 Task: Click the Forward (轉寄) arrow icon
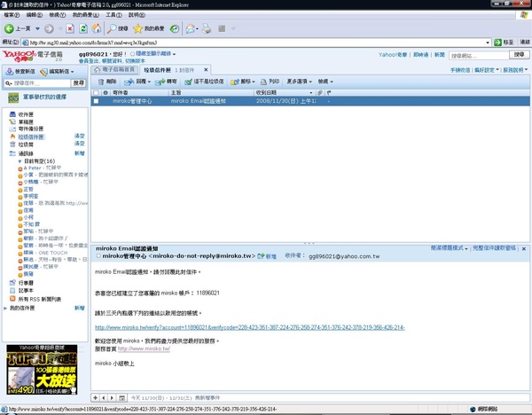pyautogui.click(x=160, y=82)
